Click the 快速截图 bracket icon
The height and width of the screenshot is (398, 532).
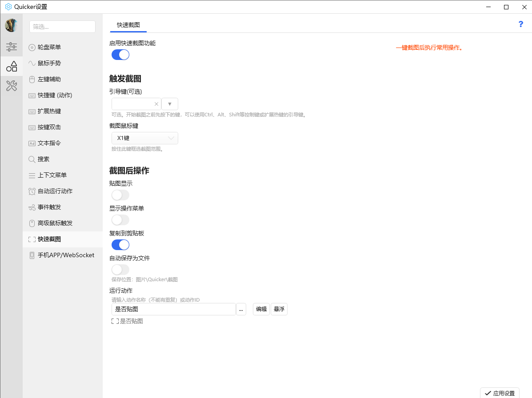(x=32, y=239)
